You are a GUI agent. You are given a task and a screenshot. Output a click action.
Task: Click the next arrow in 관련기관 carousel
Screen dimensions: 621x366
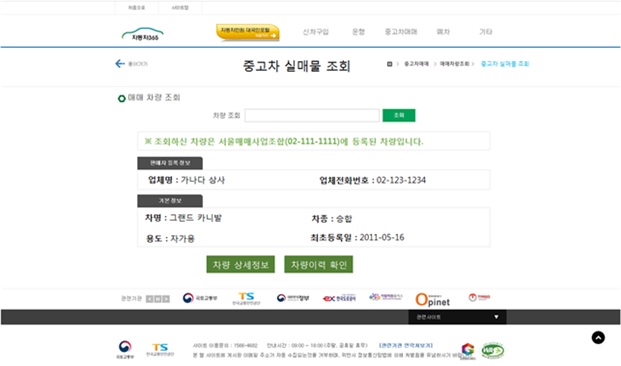click(x=166, y=299)
